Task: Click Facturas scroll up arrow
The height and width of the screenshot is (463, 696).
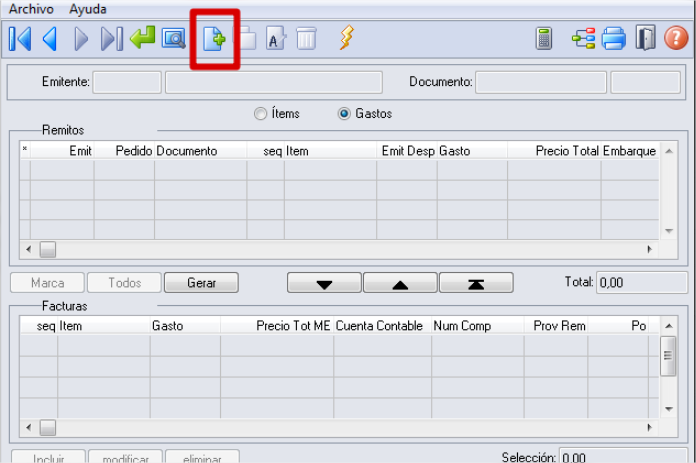Action: tap(669, 326)
